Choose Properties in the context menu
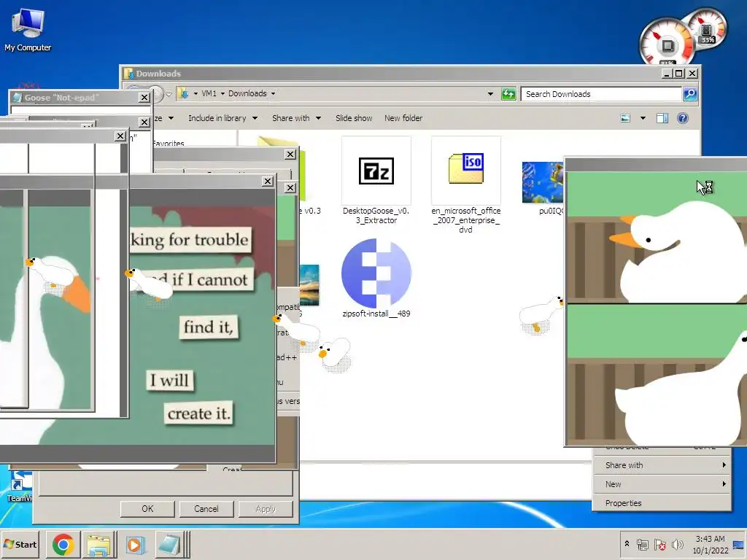This screenshot has height=560, width=747. tap(662, 503)
